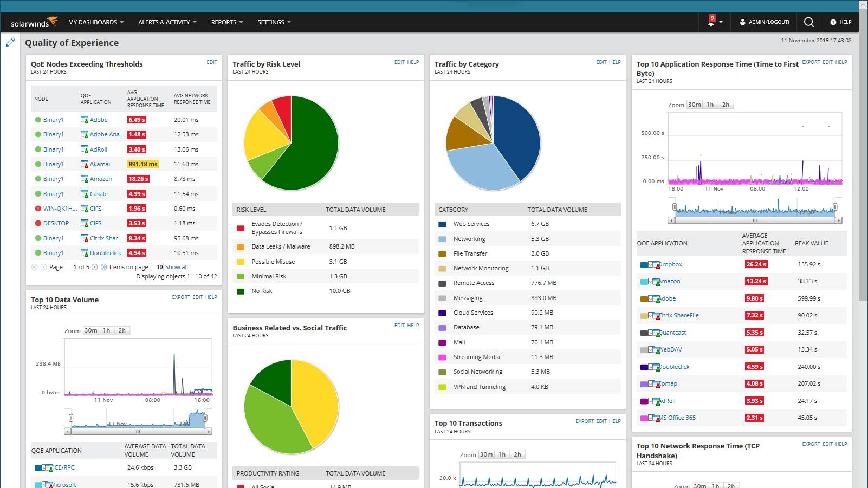Open the notifications bell showing 9 alerts
868x488 pixels.
[711, 22]
